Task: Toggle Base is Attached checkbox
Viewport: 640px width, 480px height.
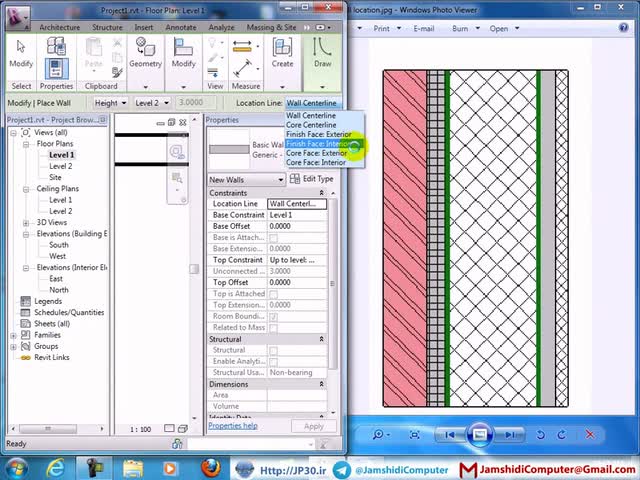Action: tap(273, 238)
